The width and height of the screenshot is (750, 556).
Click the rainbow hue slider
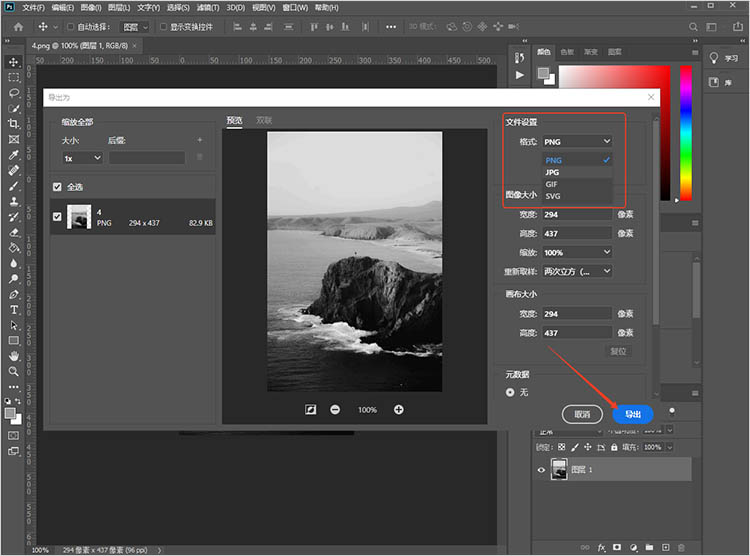click(x=686, y=133)
